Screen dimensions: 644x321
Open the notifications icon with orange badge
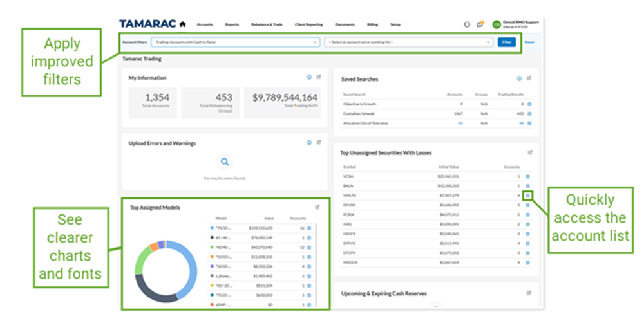tap(480, 24)
